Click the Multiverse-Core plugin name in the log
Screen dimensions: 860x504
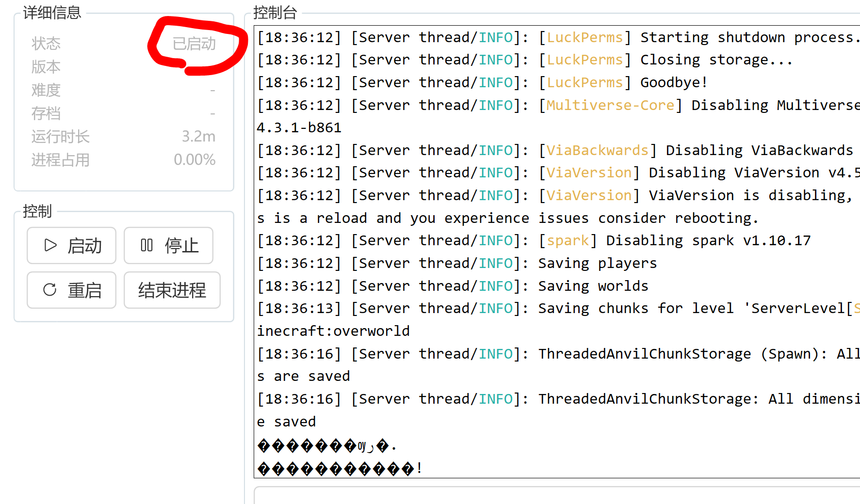point(610,105)
